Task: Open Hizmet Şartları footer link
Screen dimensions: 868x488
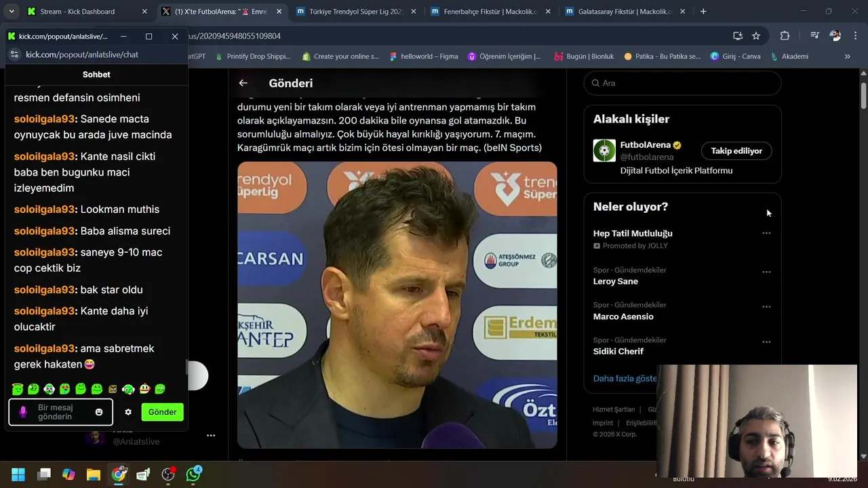Action: [614, 409]
